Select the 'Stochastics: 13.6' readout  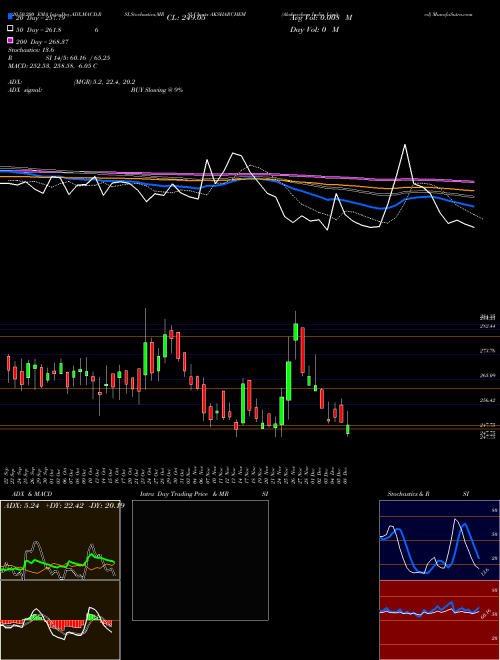[x=31, y=50]
